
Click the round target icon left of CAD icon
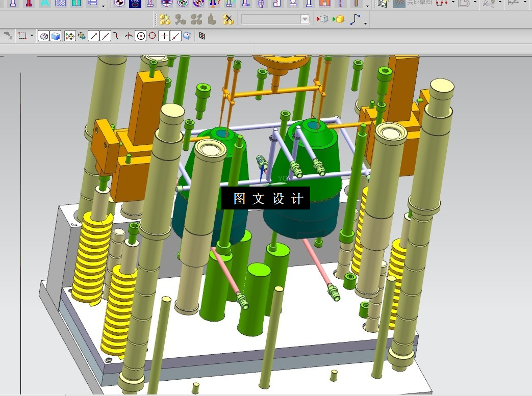pos(119,4)
